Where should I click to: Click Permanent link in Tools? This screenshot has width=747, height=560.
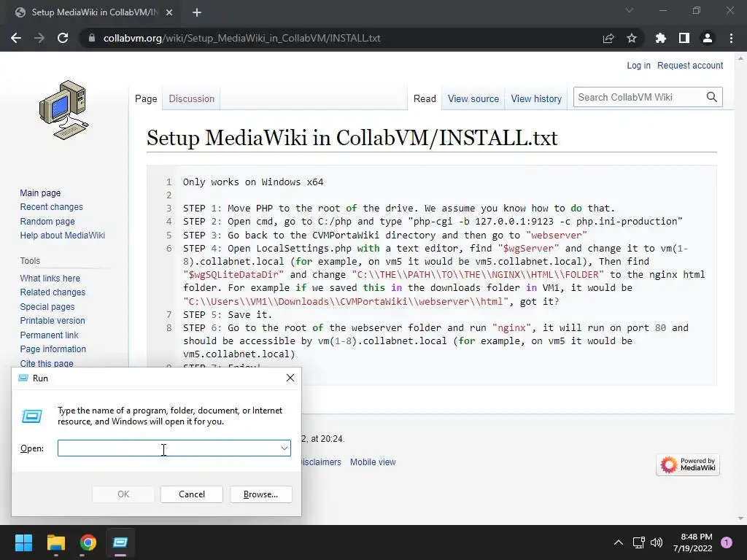[x=49, y=335]
